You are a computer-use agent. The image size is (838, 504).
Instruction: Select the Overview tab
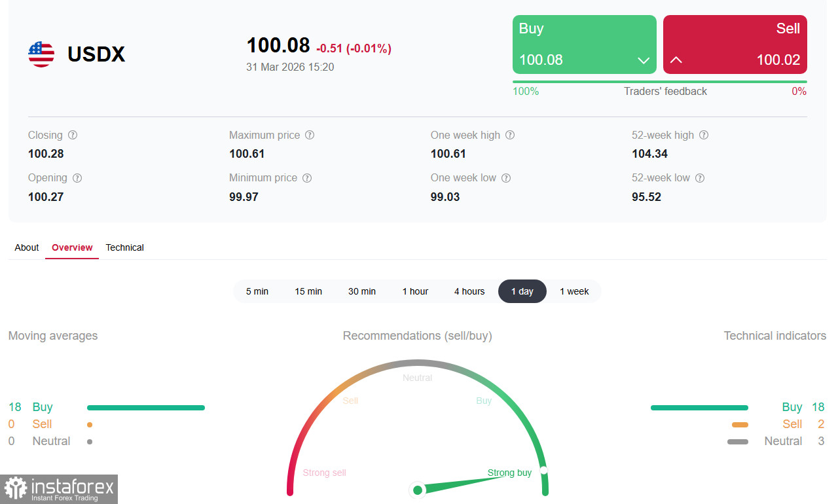(x=72, y=247)
